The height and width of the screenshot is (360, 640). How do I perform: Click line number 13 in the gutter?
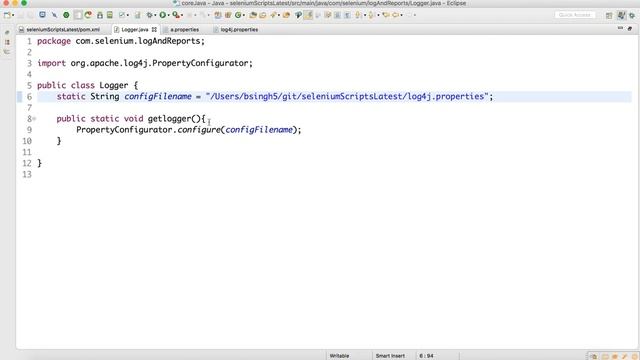click(x=27, y=174)
